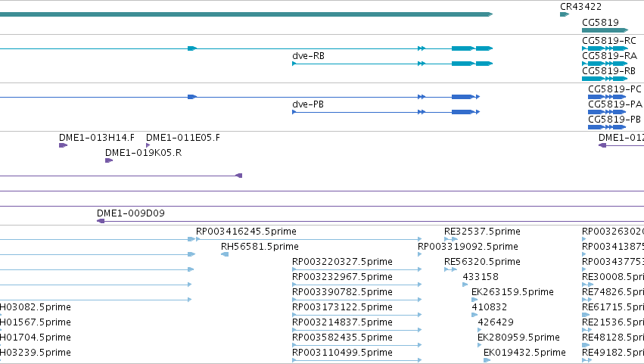Click the RE21536.5pri EST label

(x=613, y=322)
